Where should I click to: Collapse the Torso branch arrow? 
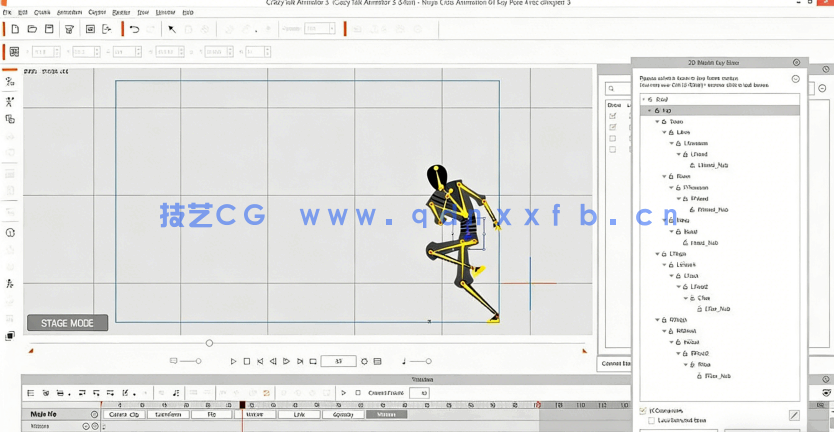coord(657,122)
